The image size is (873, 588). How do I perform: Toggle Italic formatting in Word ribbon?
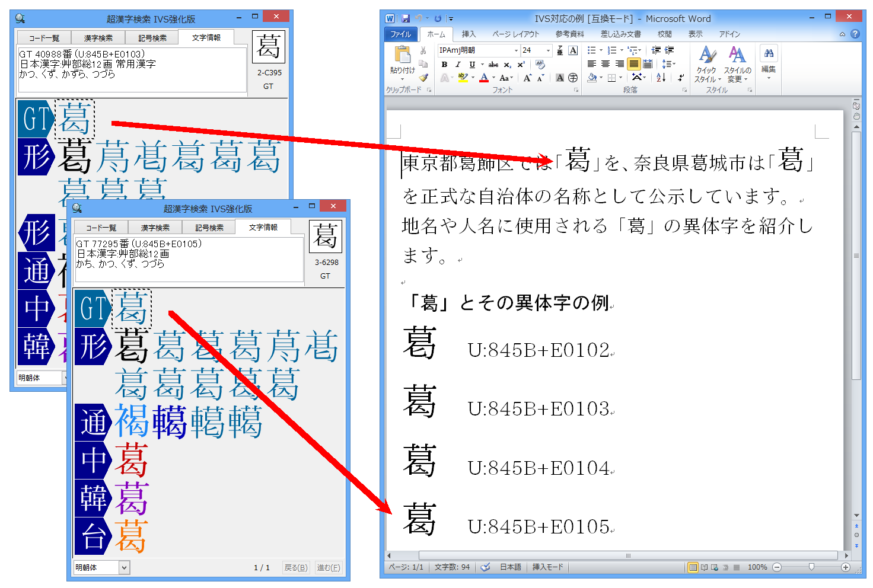[x=458, y=65]
